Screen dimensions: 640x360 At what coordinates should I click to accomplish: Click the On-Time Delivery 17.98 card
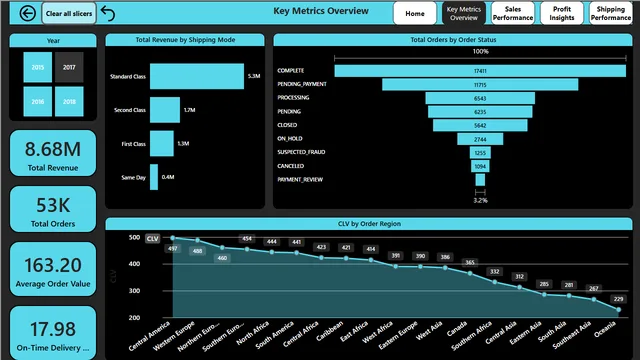pos(53,333)
